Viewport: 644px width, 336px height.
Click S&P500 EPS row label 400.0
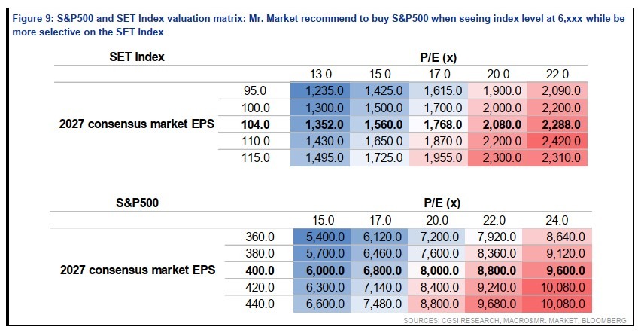click(x=260, y=270)
